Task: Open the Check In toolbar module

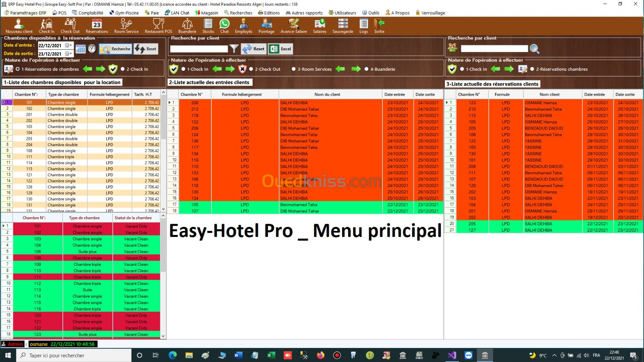Action: click(x=46, y=26)
